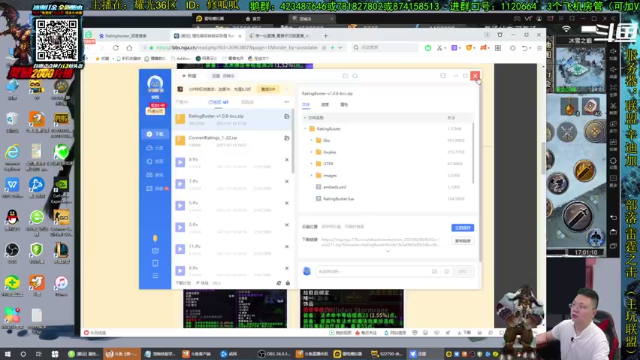Click the New task button in Thunder

189,76
